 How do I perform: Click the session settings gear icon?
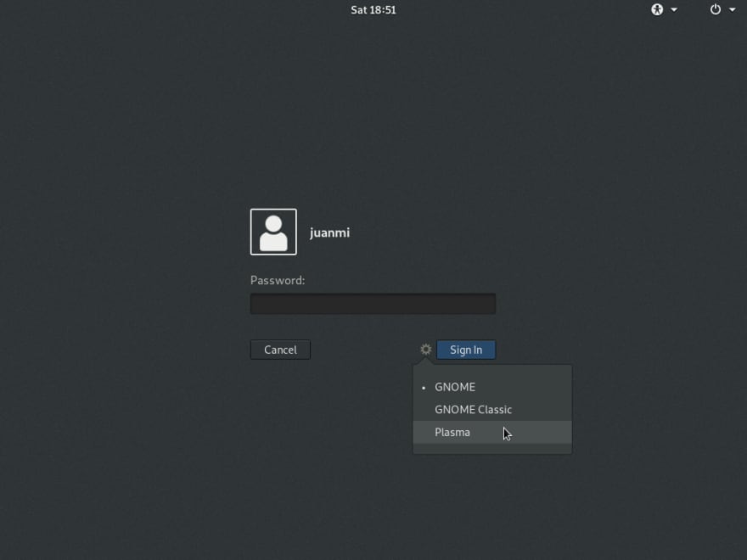click(425, 350)
